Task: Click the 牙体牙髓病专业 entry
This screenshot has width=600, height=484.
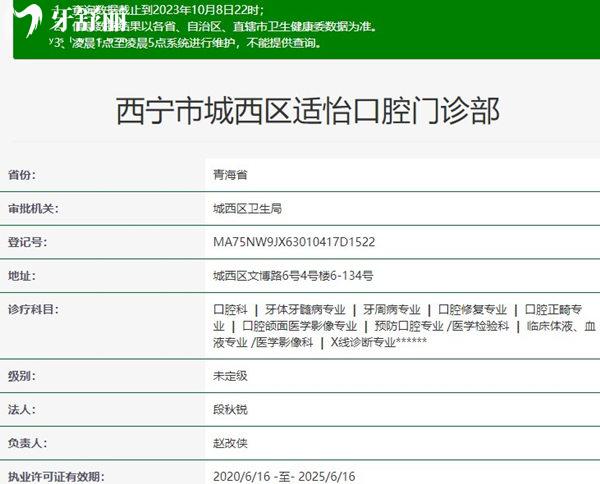Action: (305, 309)
